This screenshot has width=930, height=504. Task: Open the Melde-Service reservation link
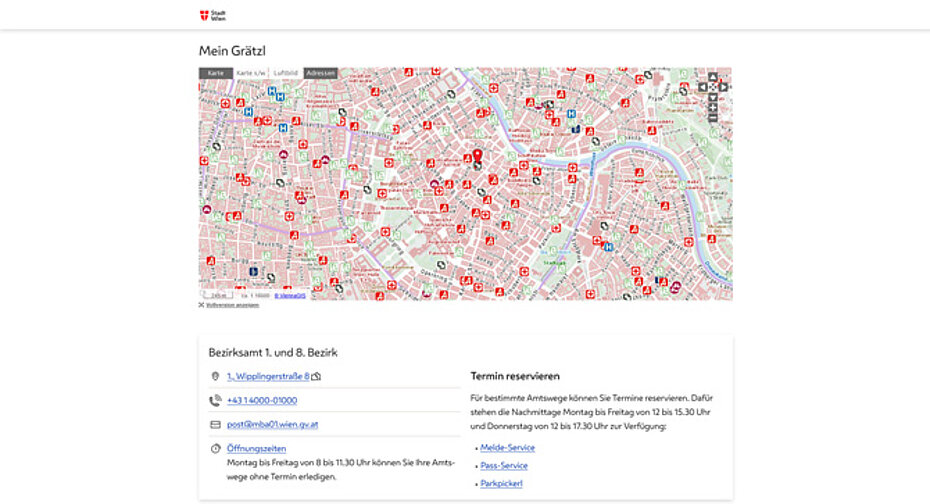pos(507,447)
